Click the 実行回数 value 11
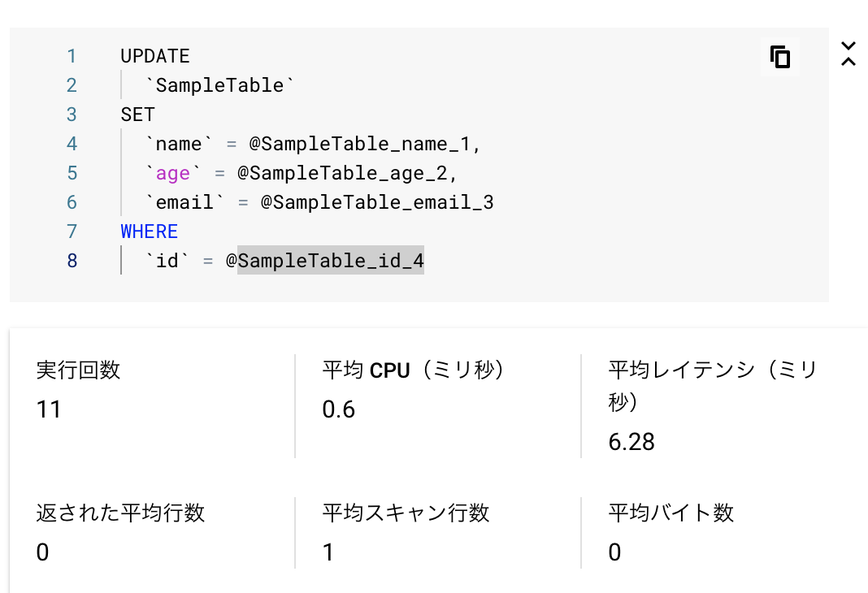The height and width of the screenshot is (593, 868). [x=49, y=410]
